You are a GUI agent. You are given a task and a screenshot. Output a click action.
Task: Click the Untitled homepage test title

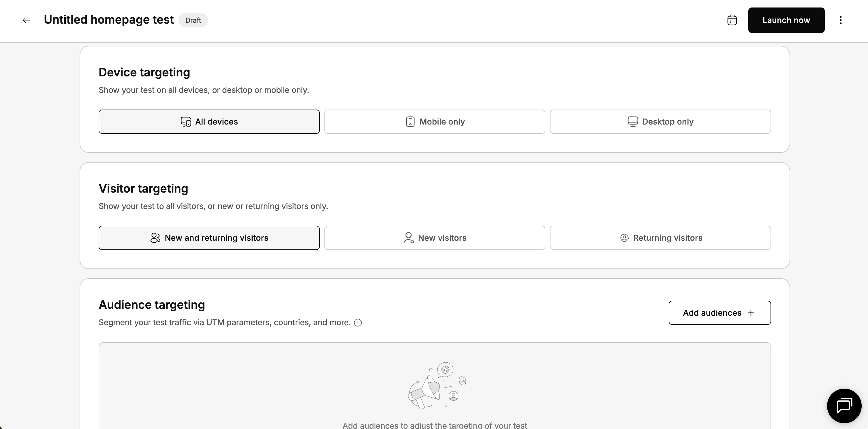coord(108,20)
